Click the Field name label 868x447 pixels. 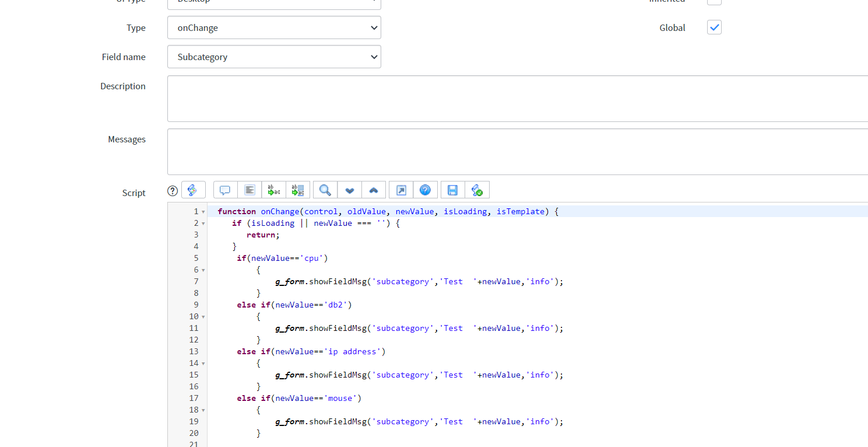pyautogui.click(x=124, y=57)
